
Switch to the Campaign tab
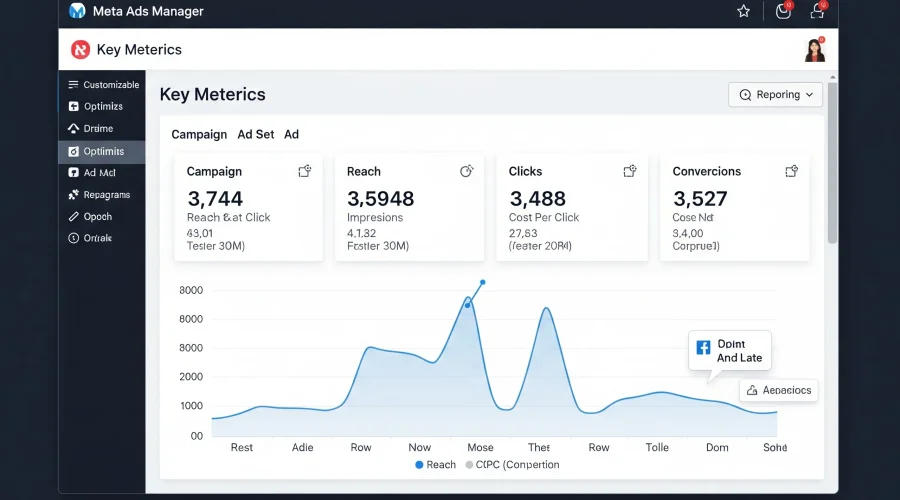point(199,134)
